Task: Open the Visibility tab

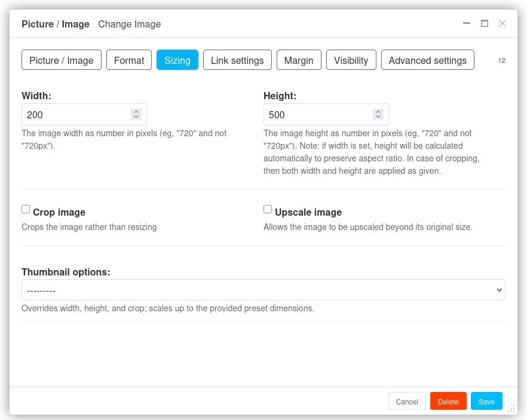Action: pos(351,60)
